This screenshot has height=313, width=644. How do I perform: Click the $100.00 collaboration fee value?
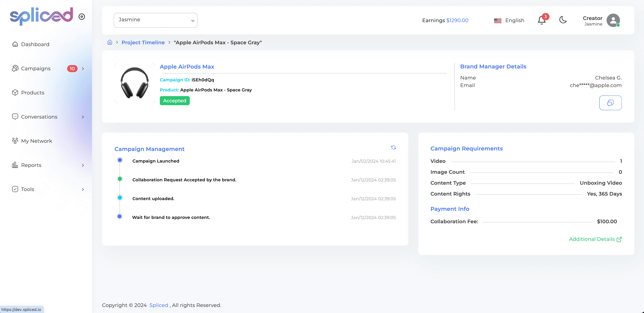[607, 222]
